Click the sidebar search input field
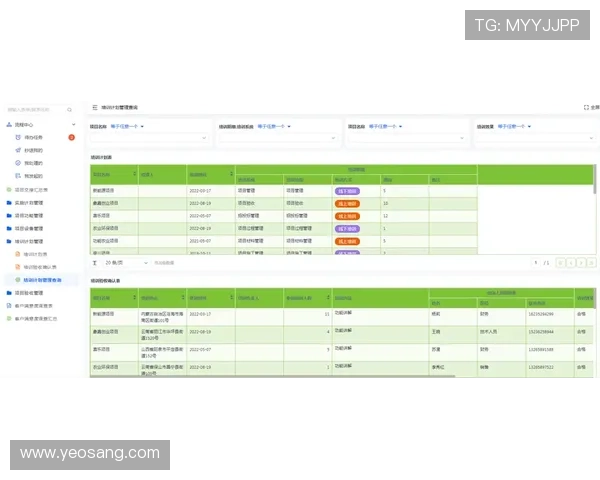The image size is (600, 480). point(35,109)
